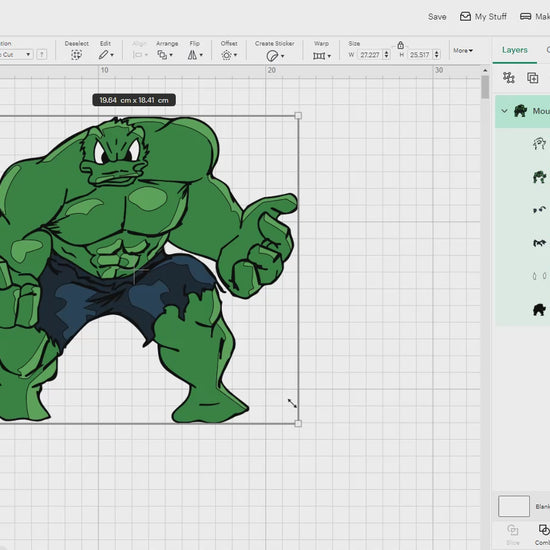
Task: Open the Edit dropdown arrow
Action: click(112, 55)
